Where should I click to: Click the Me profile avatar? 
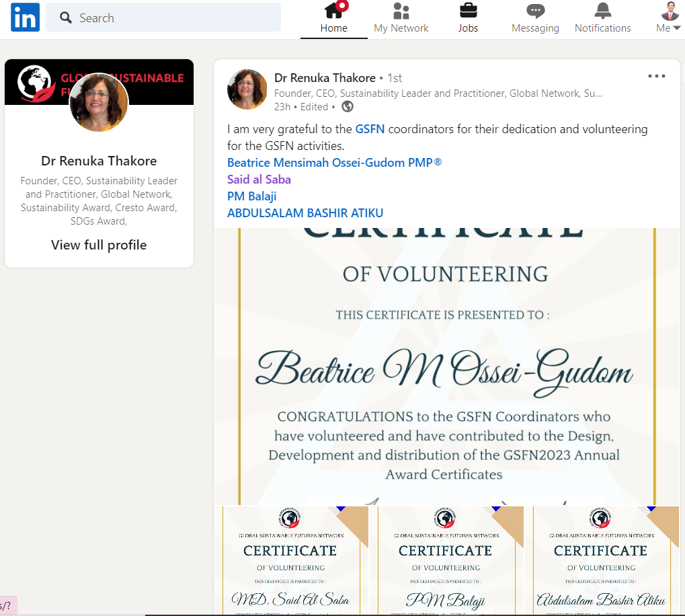(x=670, y=11)
